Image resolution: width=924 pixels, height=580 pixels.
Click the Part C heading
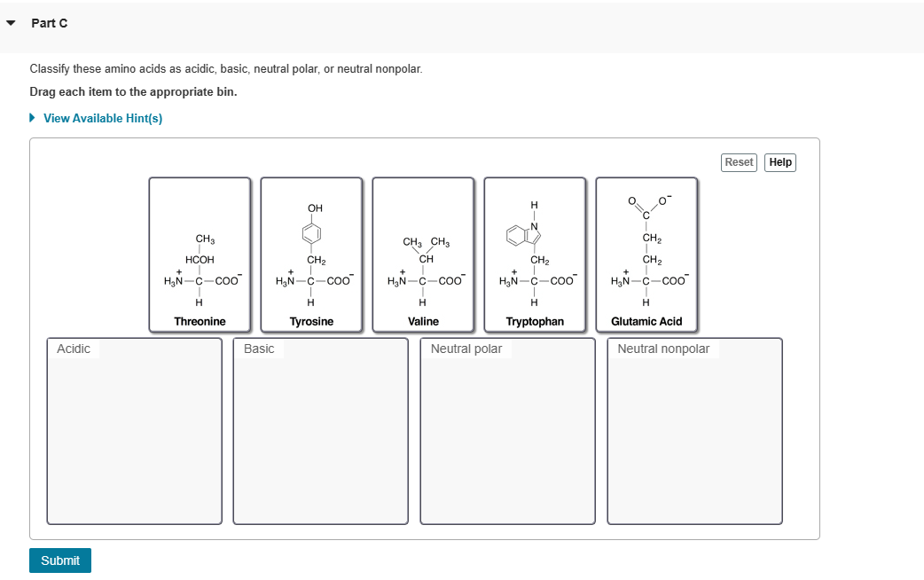pyautogui.click(x=50, y=23)
